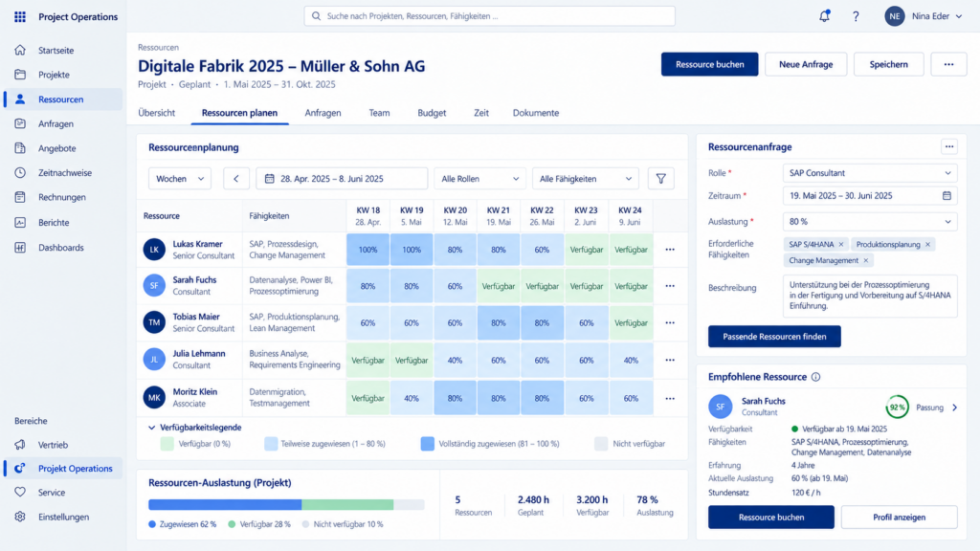Focus the project search field
980x551 pixels.
[x=489, y=16]
